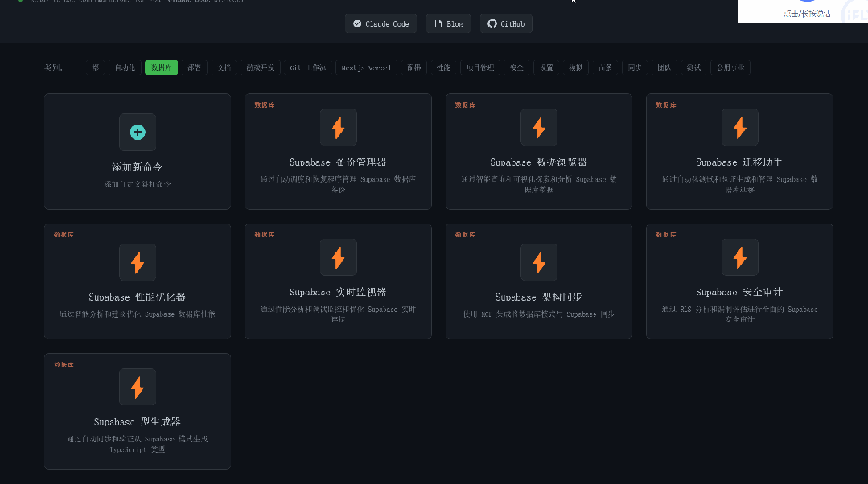Select the 性能 category filter

tap(443, 68)
